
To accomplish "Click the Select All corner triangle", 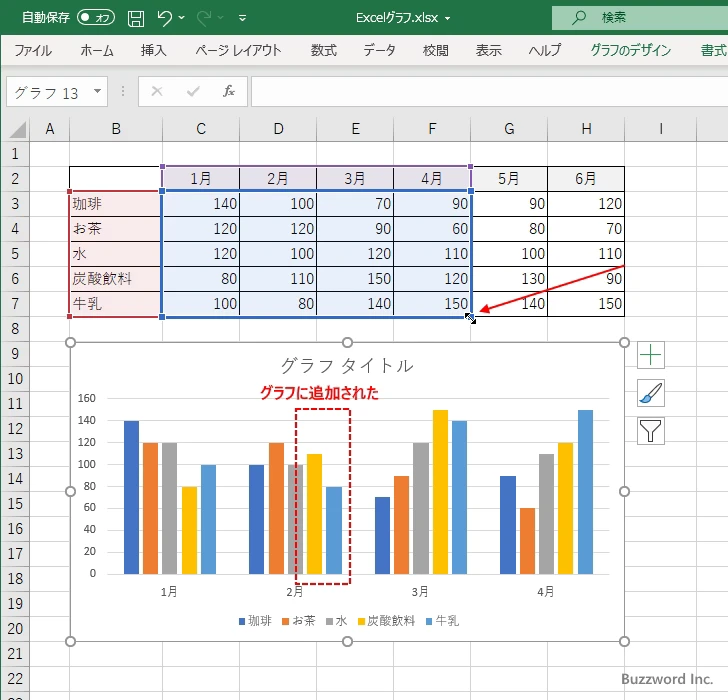I will [17, 129].
